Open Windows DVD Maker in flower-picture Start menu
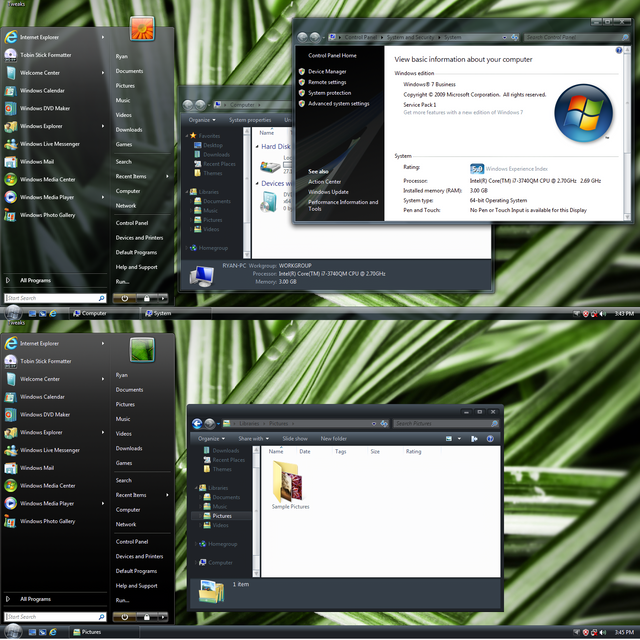640x640 pixels. pyautogui.click(x=53, y=108)
